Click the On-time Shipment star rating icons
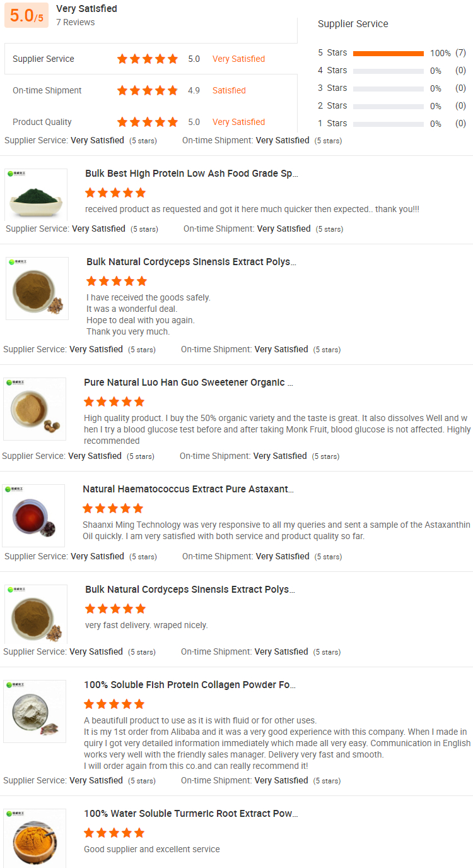473x868 pixels. (147, 90)
